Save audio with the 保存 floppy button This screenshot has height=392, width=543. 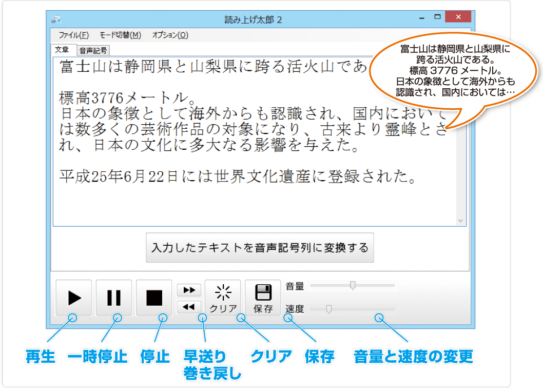[x=263, y=298]
